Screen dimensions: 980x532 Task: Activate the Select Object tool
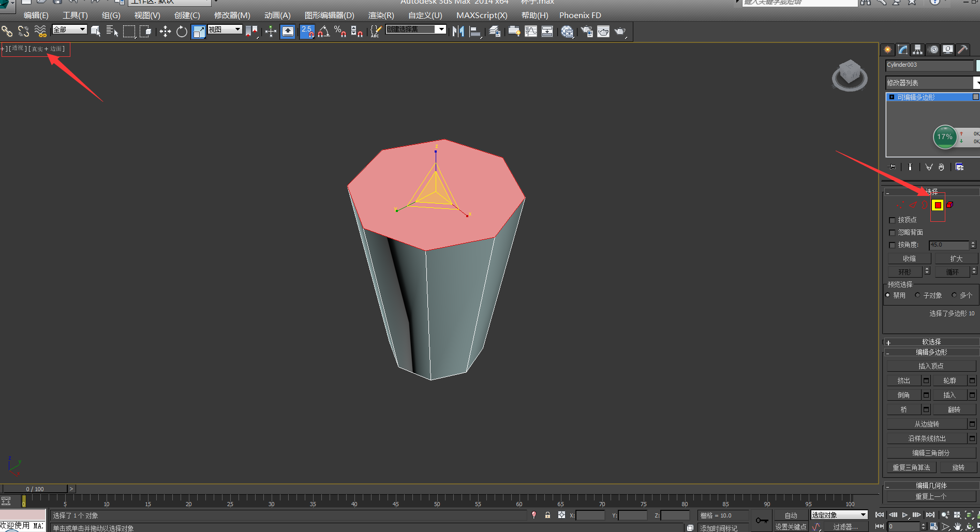96,32
